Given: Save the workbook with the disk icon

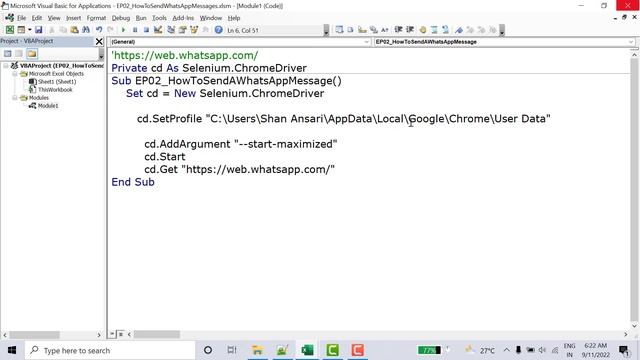Looking at the screenshot, I should (38, 30).
